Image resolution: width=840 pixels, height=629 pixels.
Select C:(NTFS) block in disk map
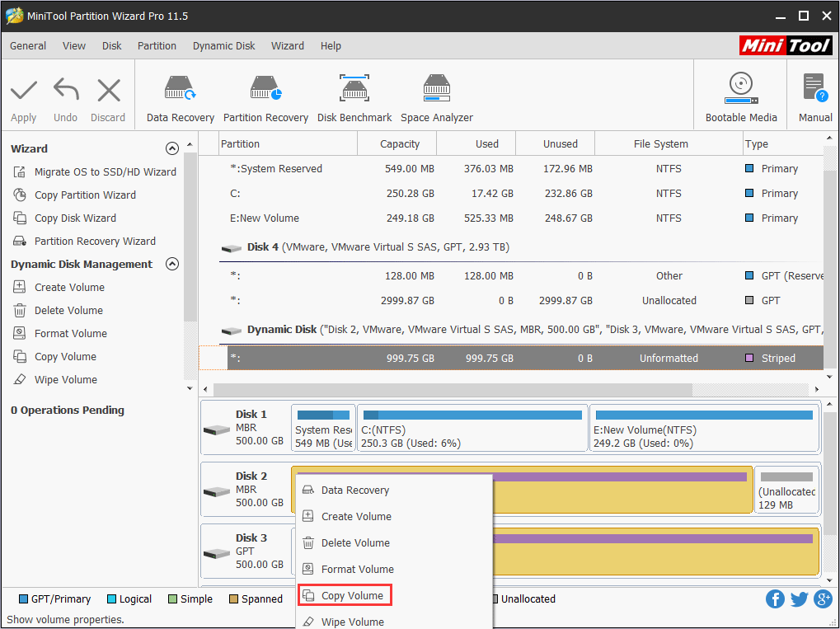(x=472, y=429)
